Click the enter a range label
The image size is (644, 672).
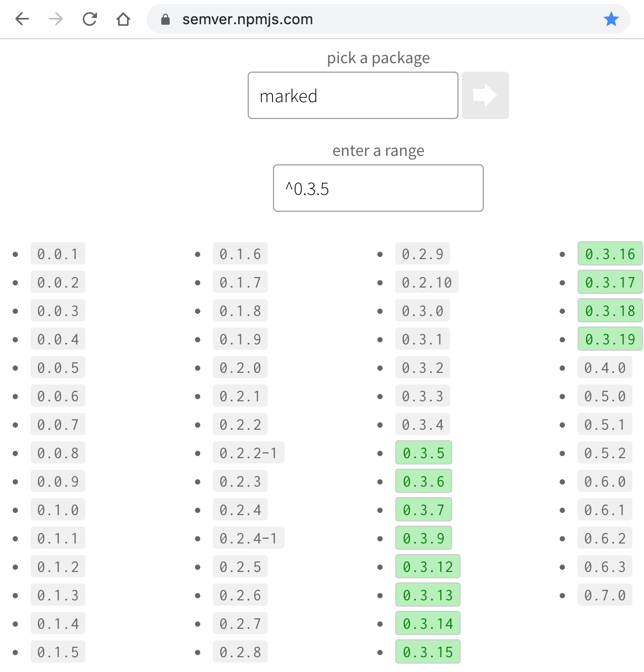click(x=378, y=151)
